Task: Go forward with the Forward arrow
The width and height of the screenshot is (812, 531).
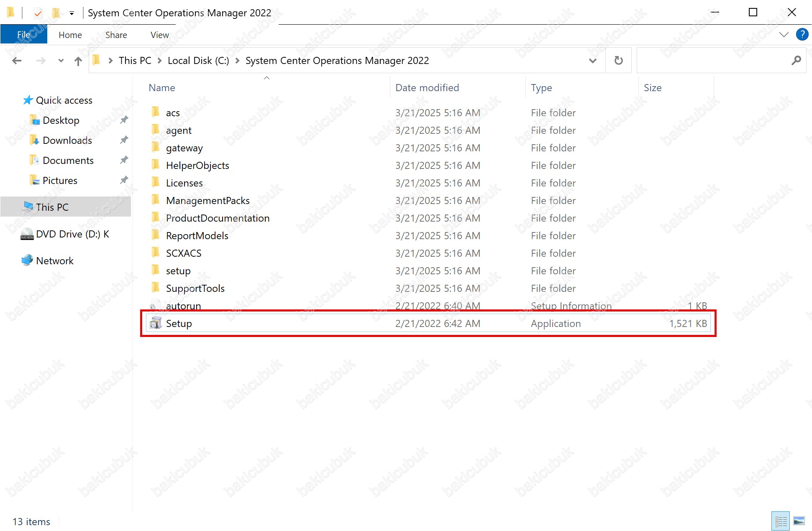Action: [41, 61]
